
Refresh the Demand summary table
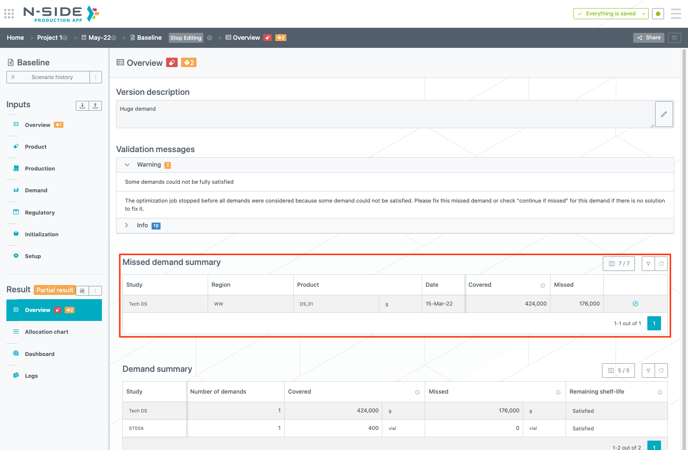point(661,371)
